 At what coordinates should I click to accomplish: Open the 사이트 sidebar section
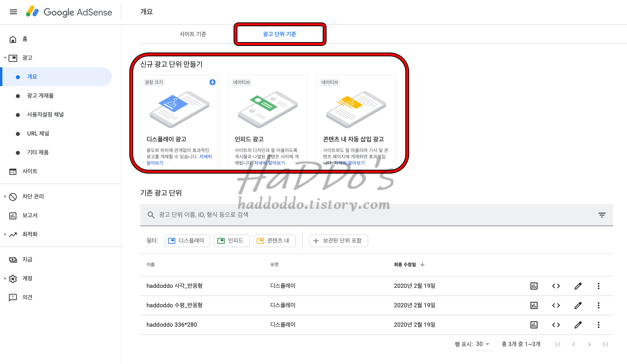24,171
